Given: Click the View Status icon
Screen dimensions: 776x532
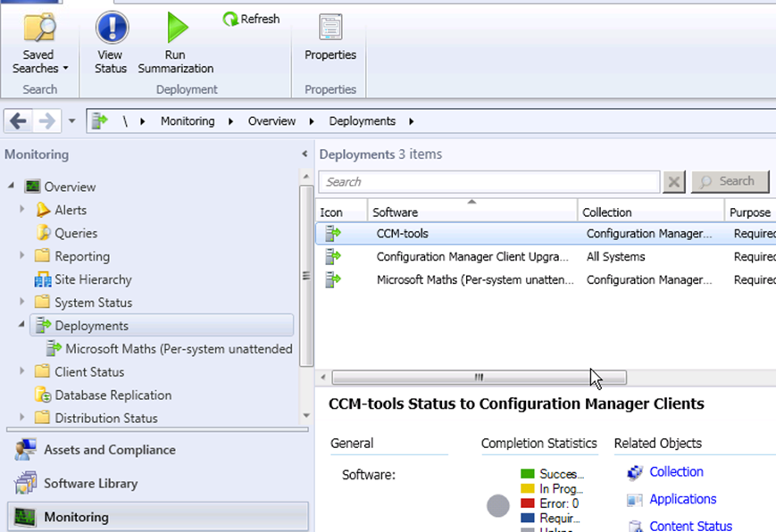Looking at the screenshot, I should pyautogui.click(x=112, y=27).
